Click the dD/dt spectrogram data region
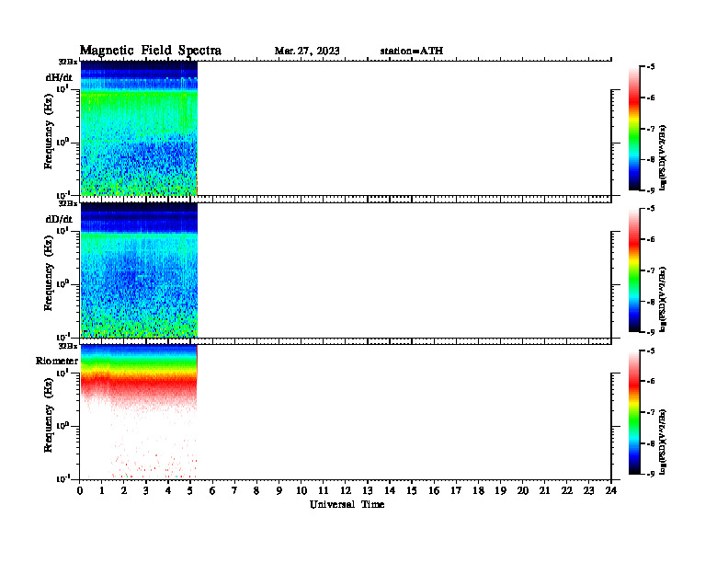The height and width of the screenshot is (563, 728). point(139,270)
